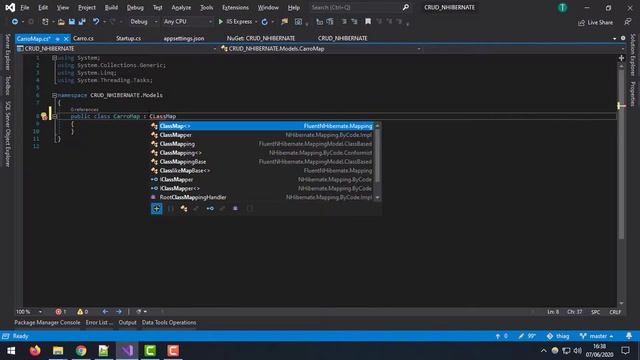Viewport: 640px width, 360px height.
Task: Switch to the NuGet: CRUD_NHIBERNATE tab
Action: (261, 38)
